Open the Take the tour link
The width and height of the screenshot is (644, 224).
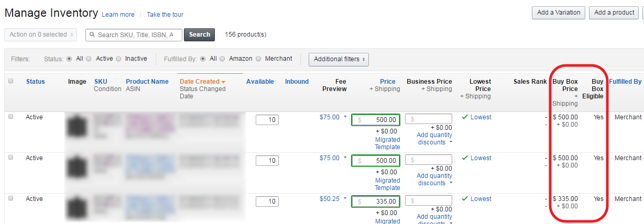165,15
